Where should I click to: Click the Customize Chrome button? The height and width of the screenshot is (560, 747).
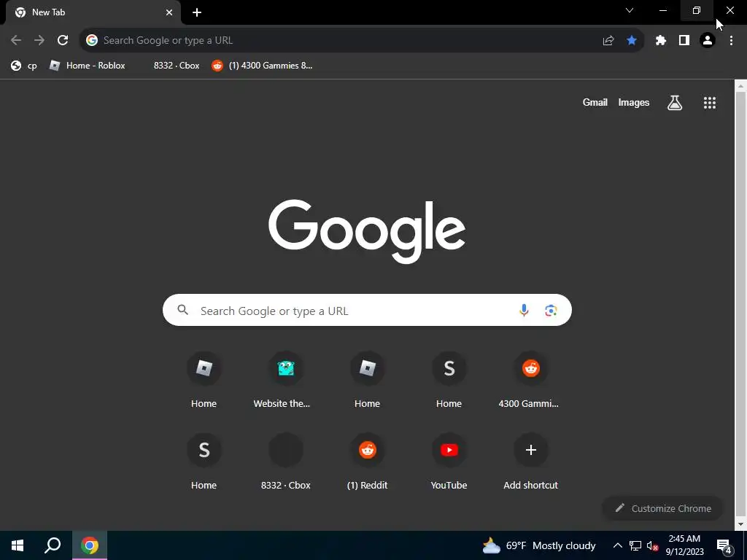662,508
